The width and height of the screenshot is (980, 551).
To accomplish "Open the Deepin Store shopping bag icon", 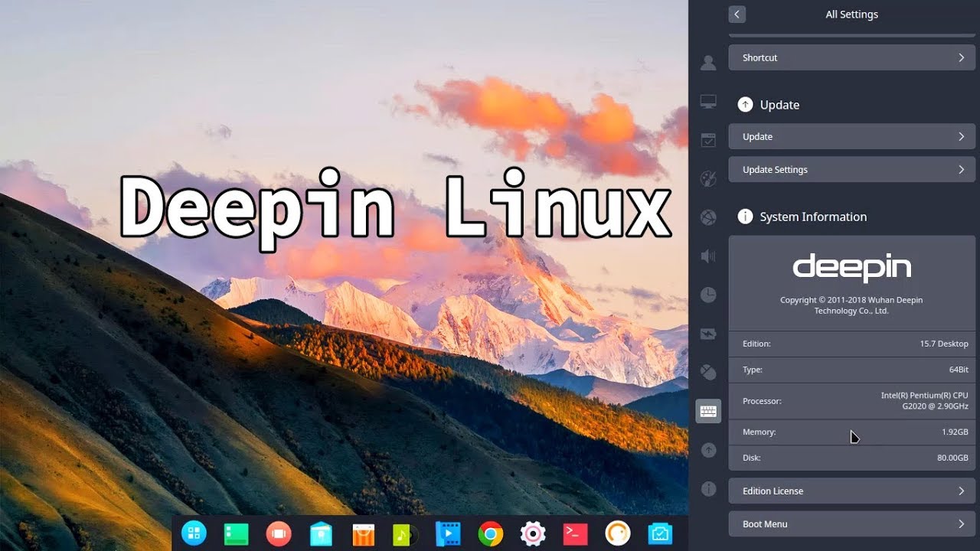I will 364,533.
